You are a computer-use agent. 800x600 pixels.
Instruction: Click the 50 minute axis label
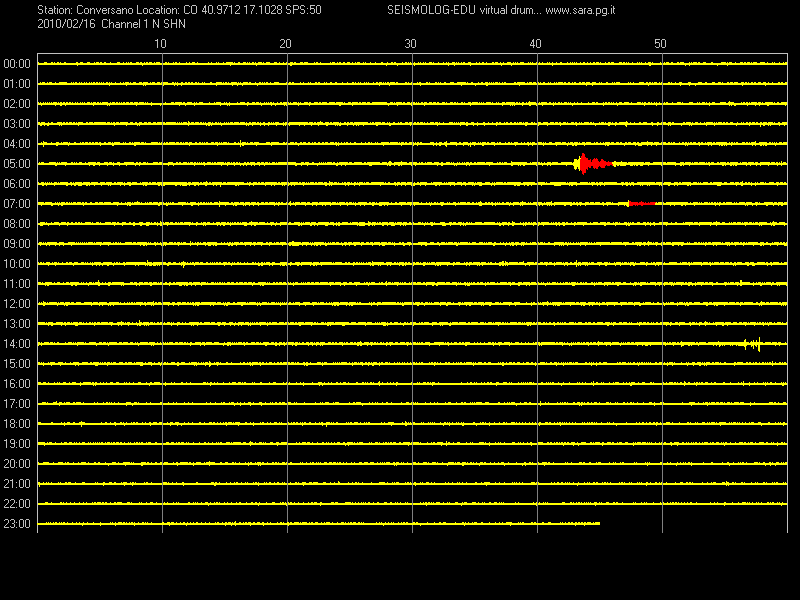click(x=660, y=44)
